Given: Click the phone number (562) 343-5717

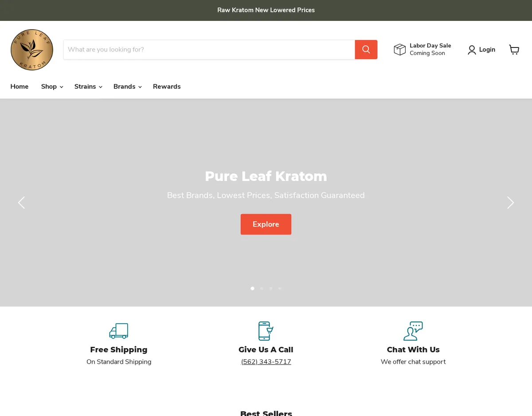Looking at the screenshot, I should (x=266, y=362).
